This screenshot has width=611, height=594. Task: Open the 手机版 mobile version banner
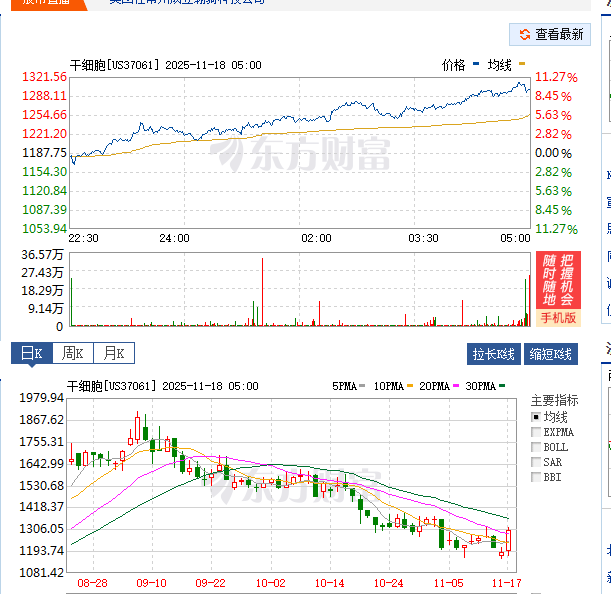click(558, 289)
